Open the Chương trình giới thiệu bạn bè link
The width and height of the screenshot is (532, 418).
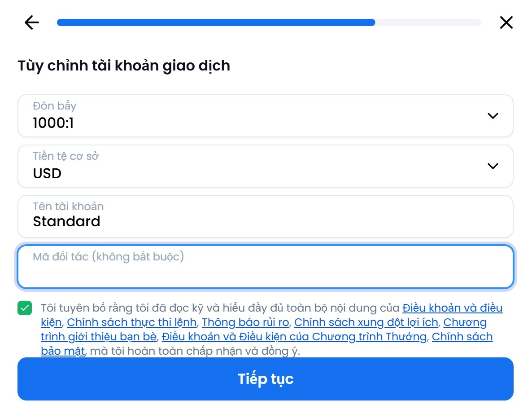click(99, 337)
